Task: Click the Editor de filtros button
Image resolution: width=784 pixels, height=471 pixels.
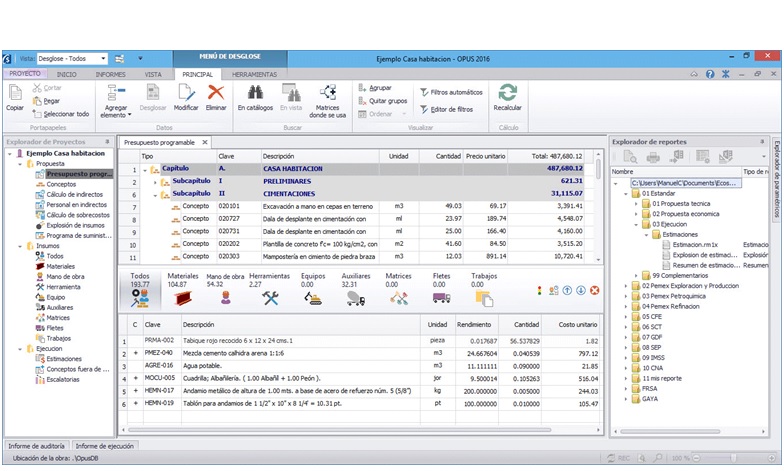Action: 450,109
